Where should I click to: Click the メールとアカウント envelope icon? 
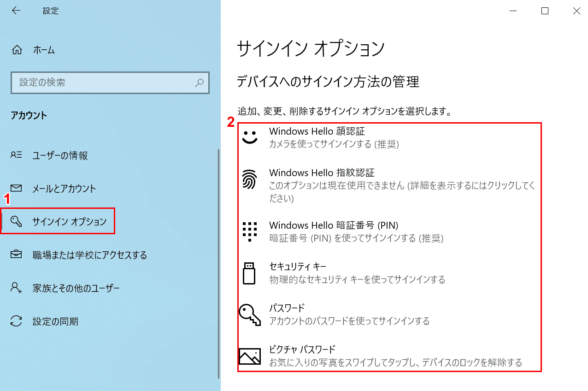(16, 188)
